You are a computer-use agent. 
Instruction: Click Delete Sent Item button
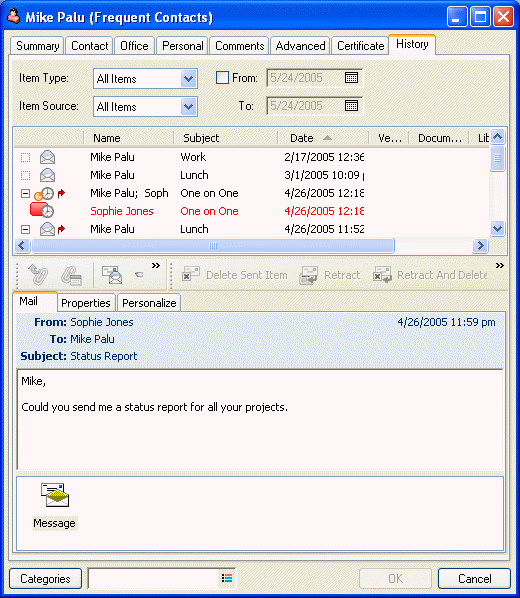pyautogui.click(x=235, y=275)
